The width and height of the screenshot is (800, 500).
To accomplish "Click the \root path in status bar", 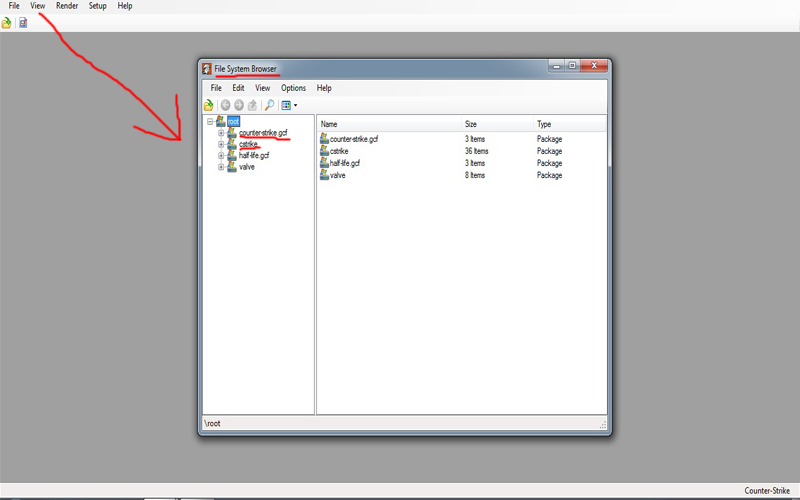I will click(x=212, y=423).
